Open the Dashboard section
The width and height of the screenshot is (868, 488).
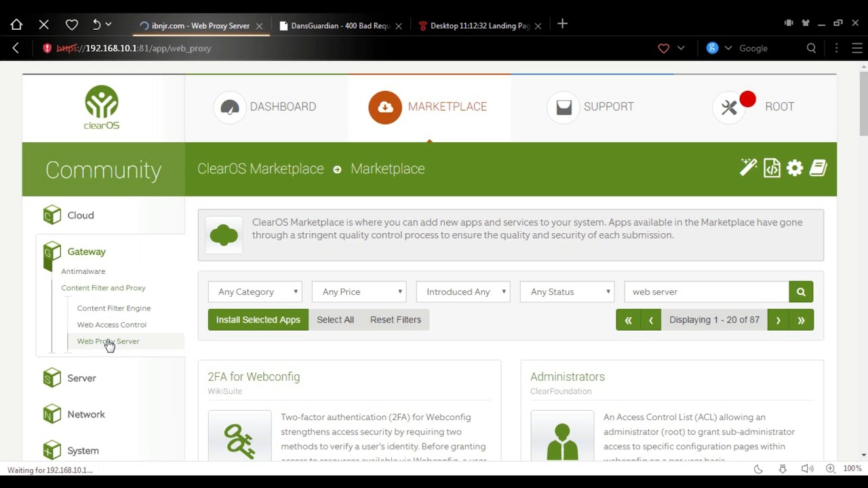[266, 107]
